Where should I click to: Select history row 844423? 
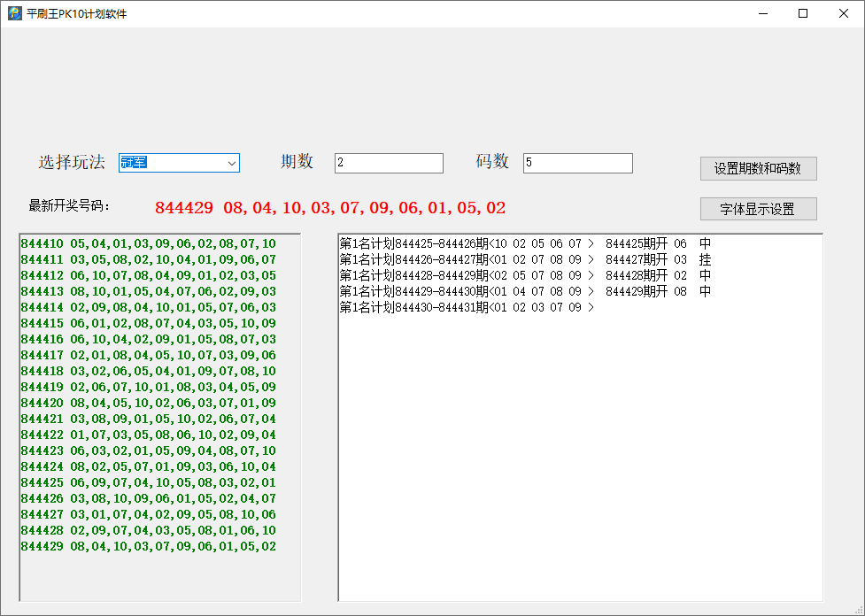point(149,451)
